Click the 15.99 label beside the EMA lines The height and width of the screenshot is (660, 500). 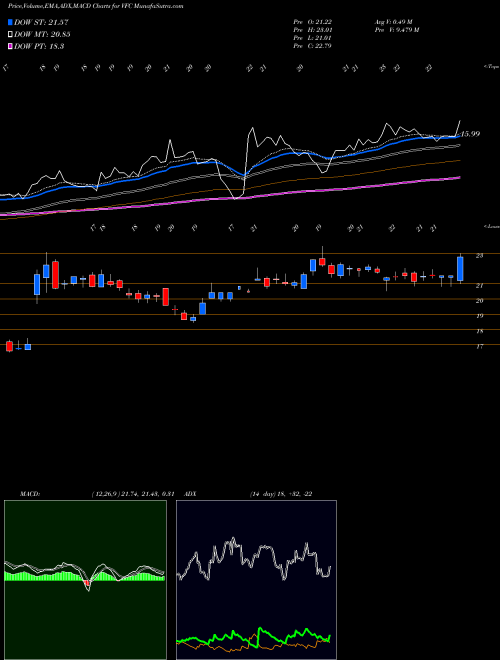tap(470, 134)
